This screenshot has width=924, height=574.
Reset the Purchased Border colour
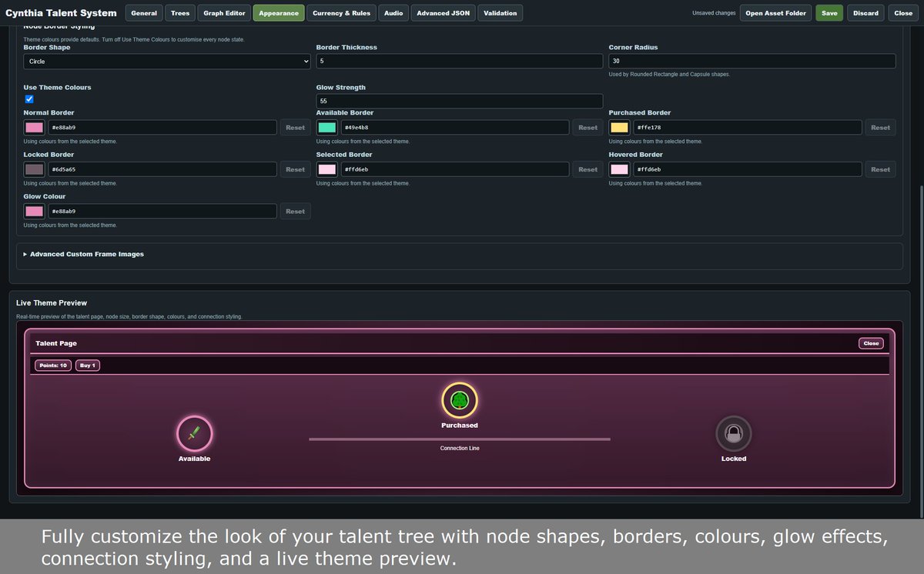coord(881,128)
